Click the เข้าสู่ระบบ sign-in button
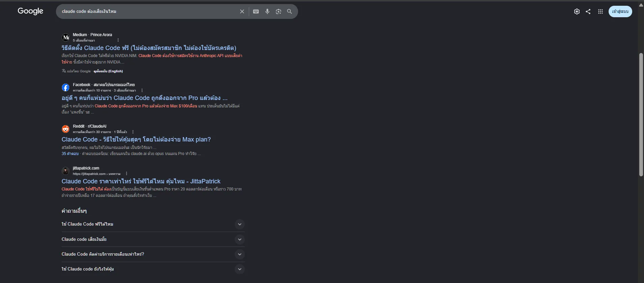644x283 pixels. coord(620,11)
